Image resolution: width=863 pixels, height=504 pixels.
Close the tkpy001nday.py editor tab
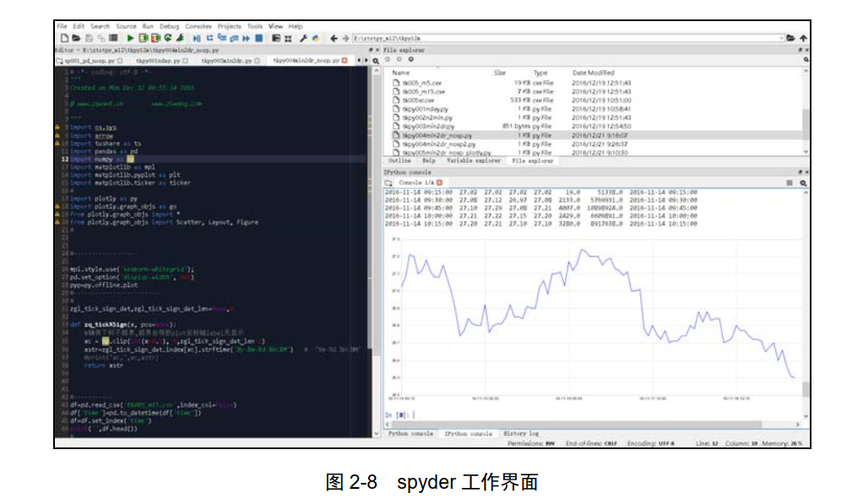186,61
